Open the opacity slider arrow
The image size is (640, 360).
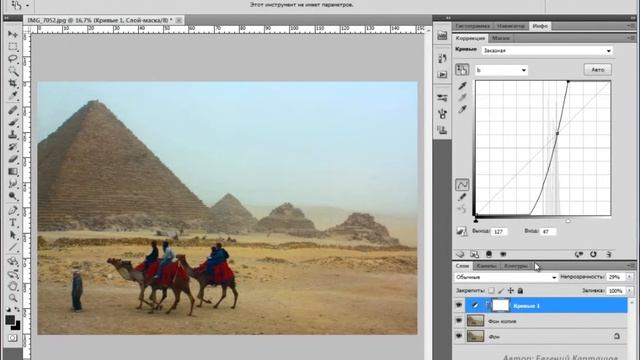pyautogui.click(x=629, y=277)
